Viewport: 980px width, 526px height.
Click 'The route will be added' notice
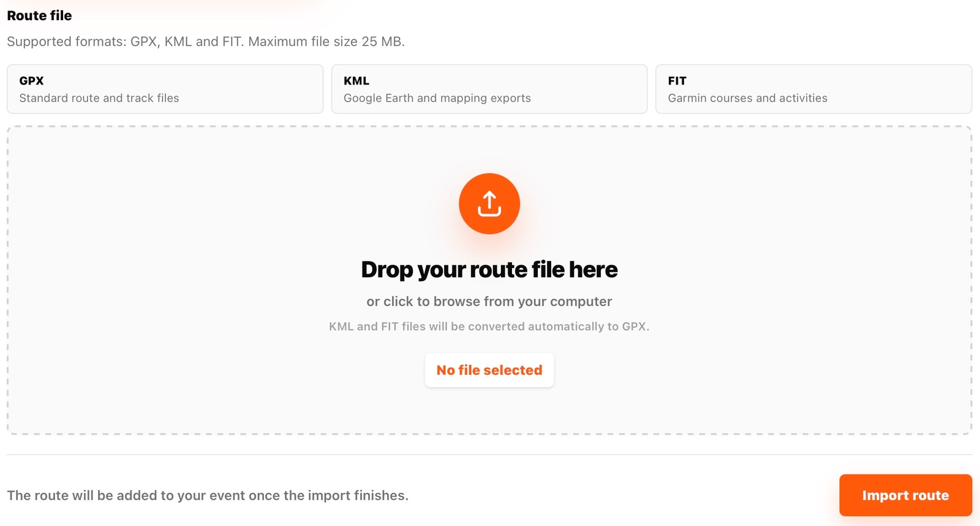[x=208, y=495]
